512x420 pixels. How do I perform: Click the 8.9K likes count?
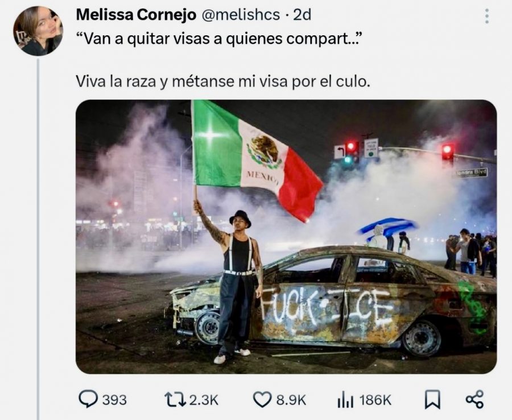point(291,400)
